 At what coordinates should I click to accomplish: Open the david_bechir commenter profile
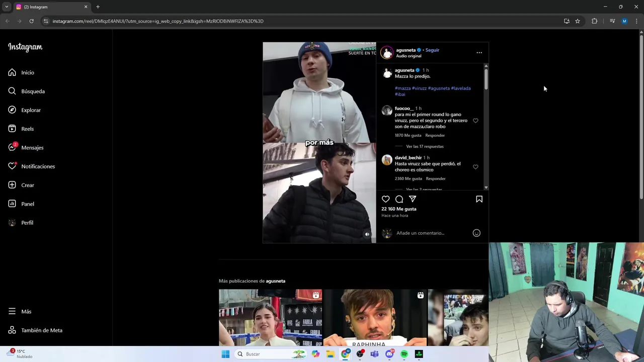point(408,157)
